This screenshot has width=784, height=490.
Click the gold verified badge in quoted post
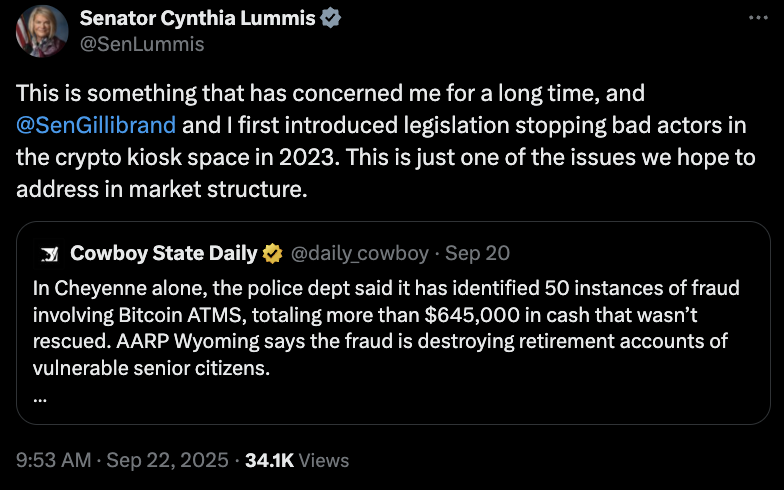click(272, 254)
